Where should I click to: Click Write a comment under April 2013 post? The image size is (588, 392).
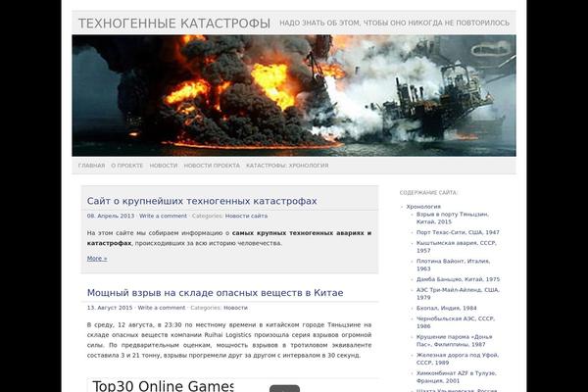163,216
